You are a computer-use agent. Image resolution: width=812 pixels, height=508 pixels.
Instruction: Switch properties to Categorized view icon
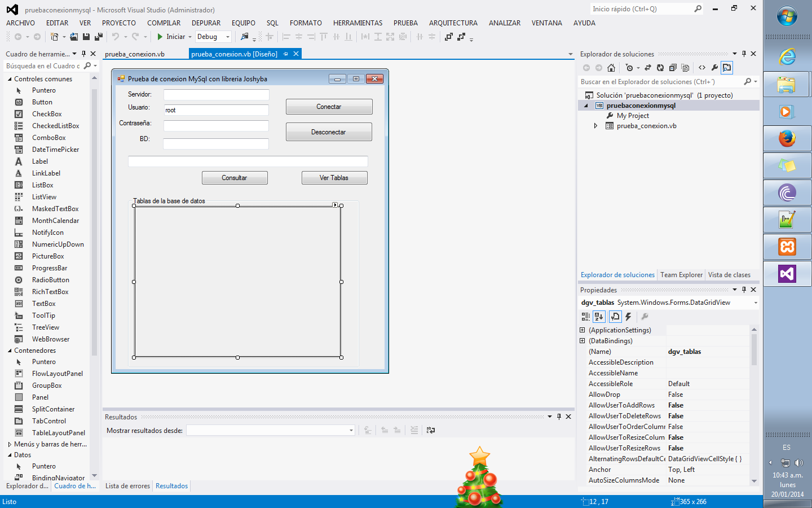click(586, 317)
